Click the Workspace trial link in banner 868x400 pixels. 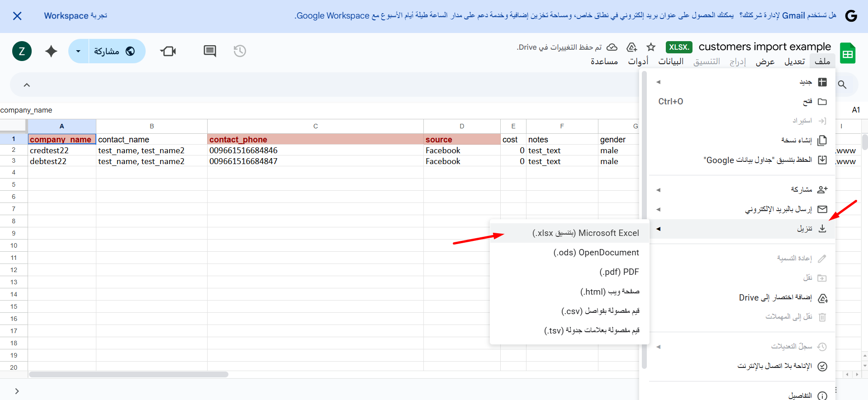point(76,16)
